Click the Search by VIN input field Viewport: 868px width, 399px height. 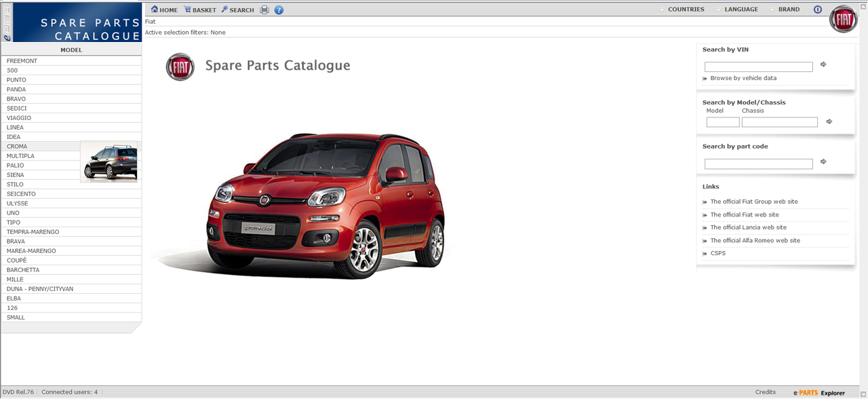[758, 66]
